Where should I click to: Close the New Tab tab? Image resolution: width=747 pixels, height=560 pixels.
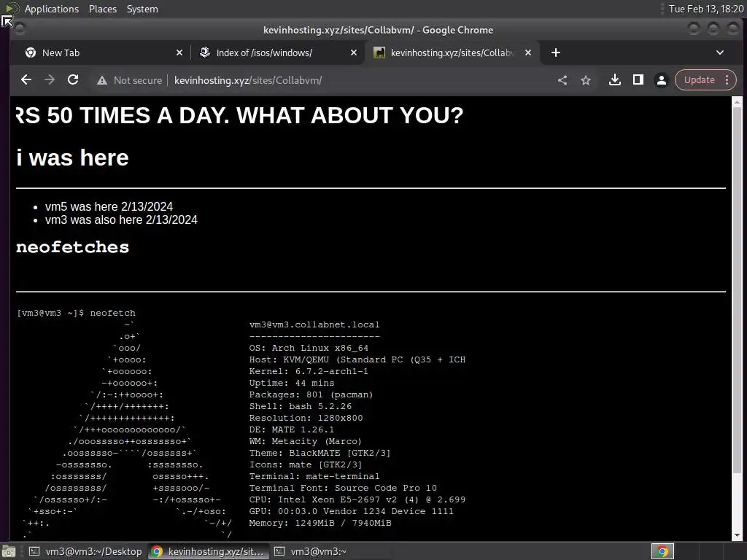(179, 52)
